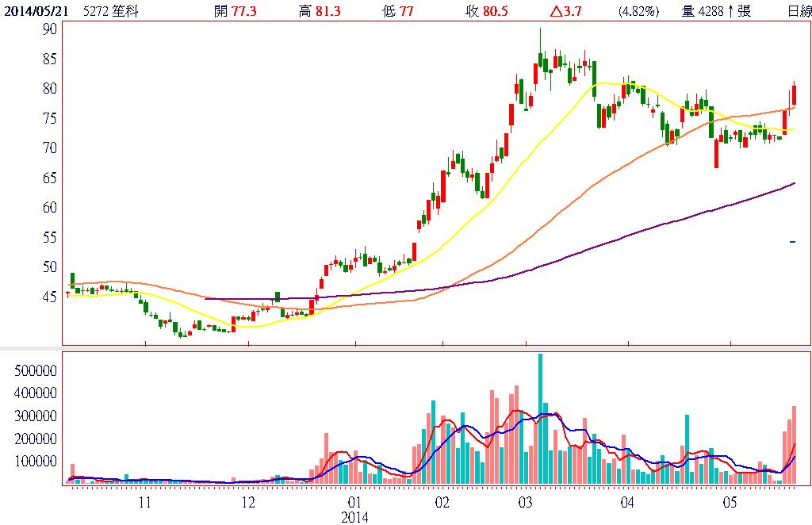Click the right end of the purple average line
The height and width of the screenshot is (525, 812).
[x=793, y=184]
